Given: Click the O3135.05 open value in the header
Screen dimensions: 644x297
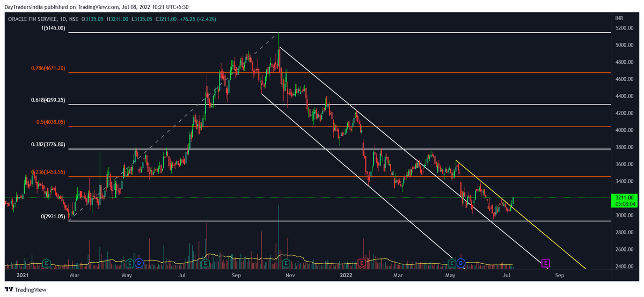Looking at the screenshot, I should click(92, 19).
